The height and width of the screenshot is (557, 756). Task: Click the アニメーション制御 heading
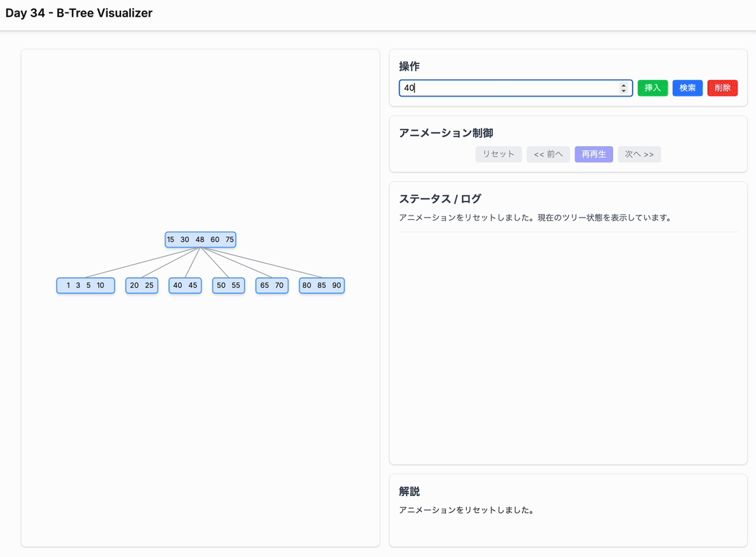[446, 133]
